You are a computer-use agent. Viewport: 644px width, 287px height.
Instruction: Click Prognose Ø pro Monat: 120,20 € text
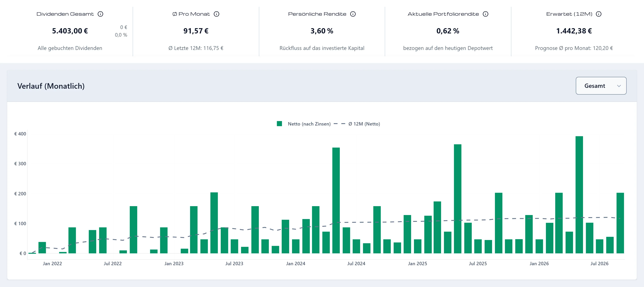point(574,48)
